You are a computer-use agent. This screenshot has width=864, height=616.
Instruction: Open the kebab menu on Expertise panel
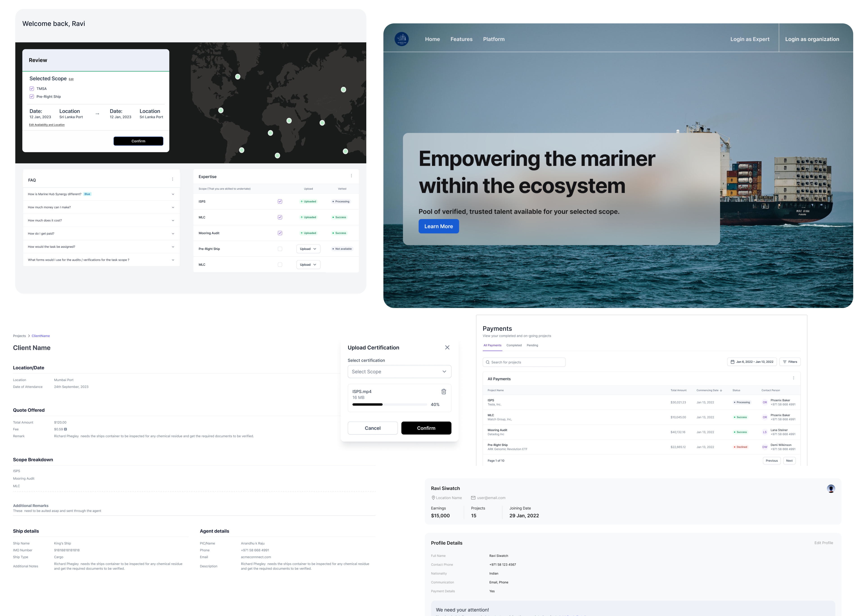(x=351, y=176)
